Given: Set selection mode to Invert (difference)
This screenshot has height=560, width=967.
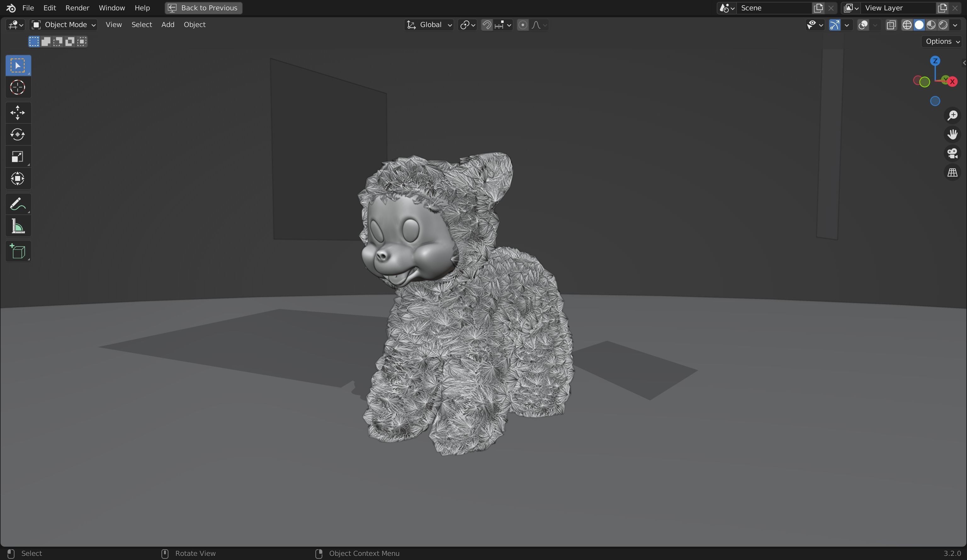Looking at the screenshot, I should tap(70, 42).
